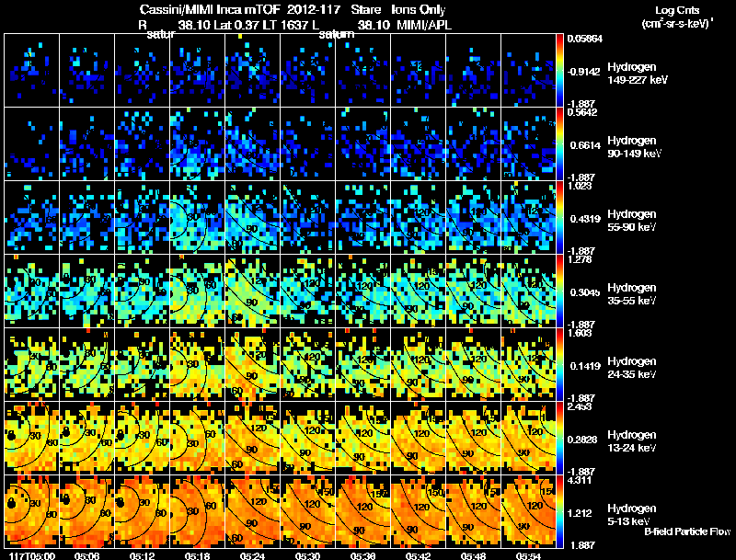Open the 90-149 keV panel at 05:06
Image resolution: width=736 pixels, height=560 pixels.
pos(87,144)
